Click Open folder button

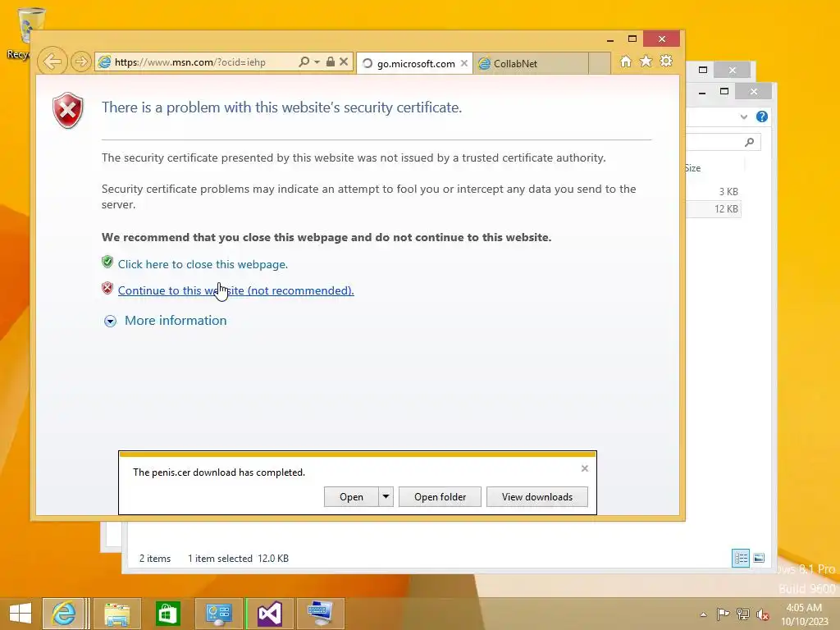click(440, 496)
